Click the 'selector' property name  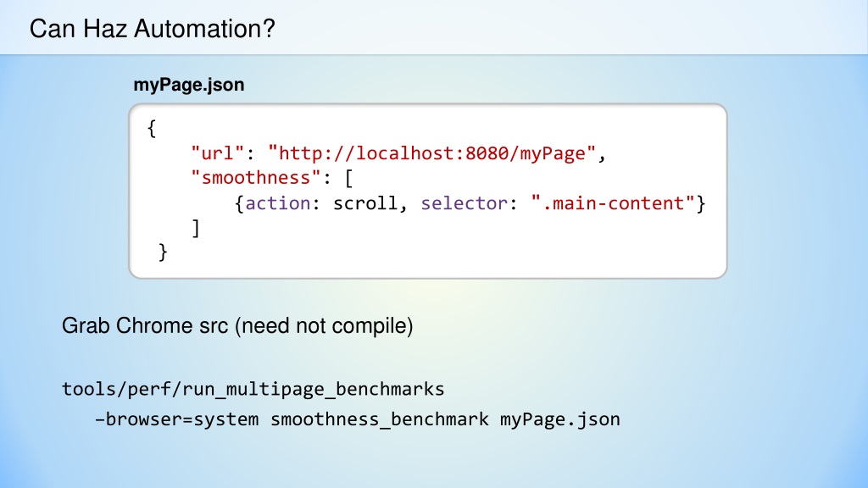tap(464, 203)
